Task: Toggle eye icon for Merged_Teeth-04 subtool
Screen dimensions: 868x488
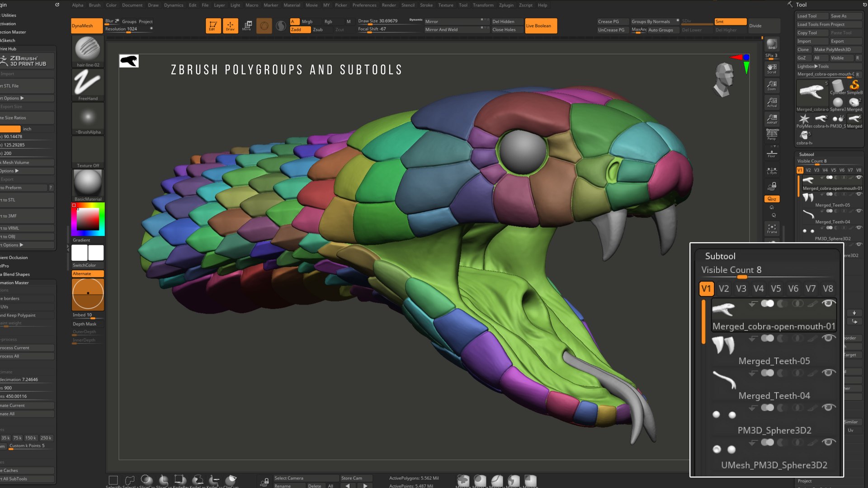Action: tap(859, 211)
